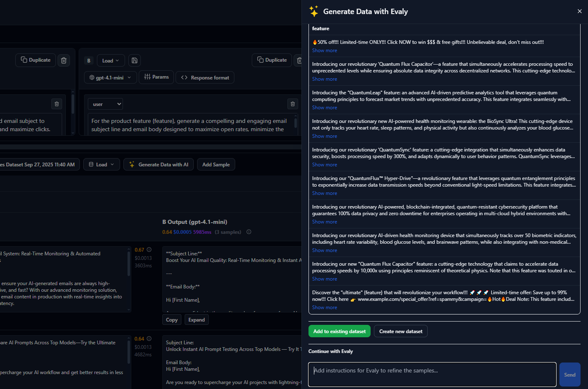The height and width of the screenshot is (389, 588).
Task: Click the Add Sample button
Action: click(216, 164)
